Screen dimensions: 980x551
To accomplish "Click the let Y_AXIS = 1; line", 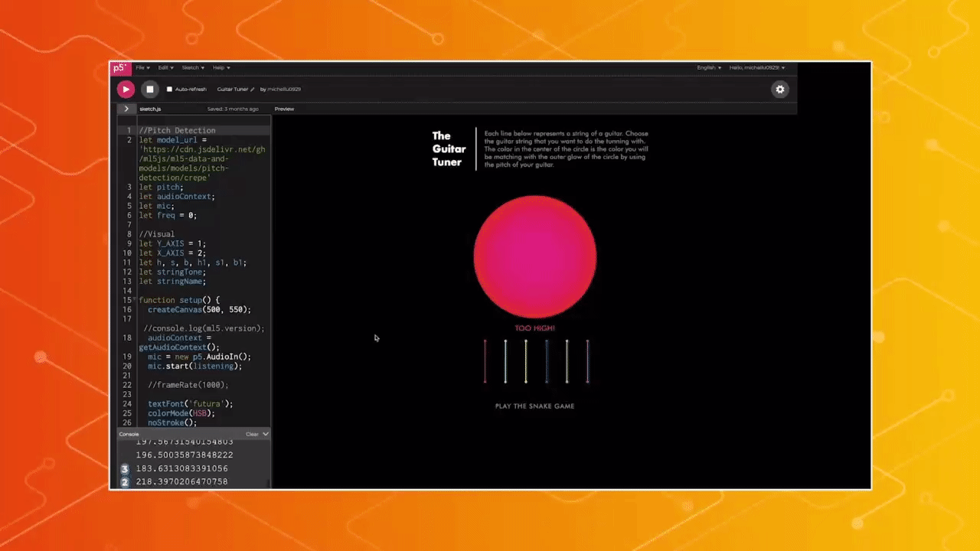I will point(172,244).
